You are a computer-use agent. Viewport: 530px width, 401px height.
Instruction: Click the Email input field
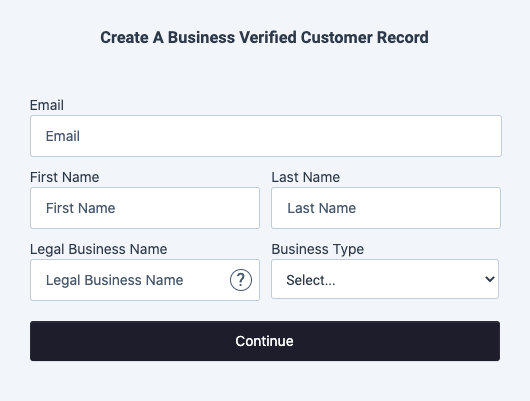tap(266, 136)
